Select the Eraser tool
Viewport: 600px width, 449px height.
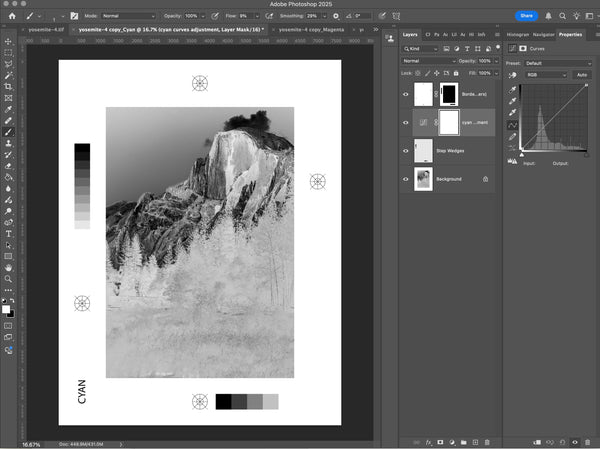8,166
